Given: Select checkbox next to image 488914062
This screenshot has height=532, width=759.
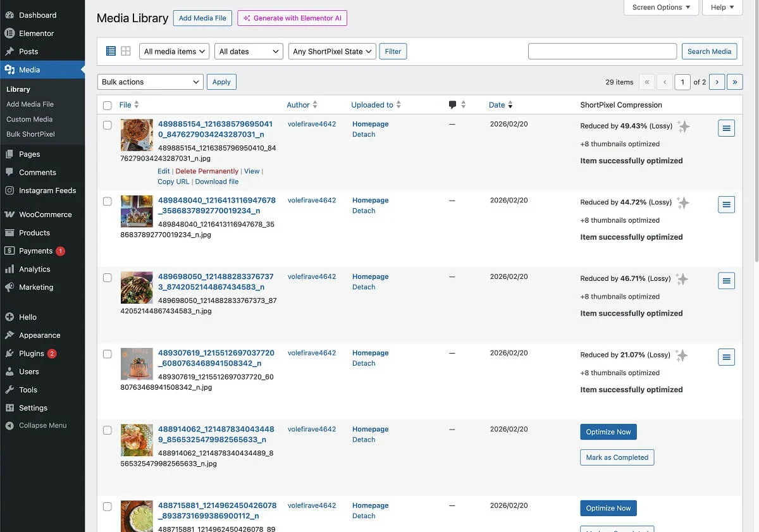Looking at the screenshot, I should click(x=107, y=429).
